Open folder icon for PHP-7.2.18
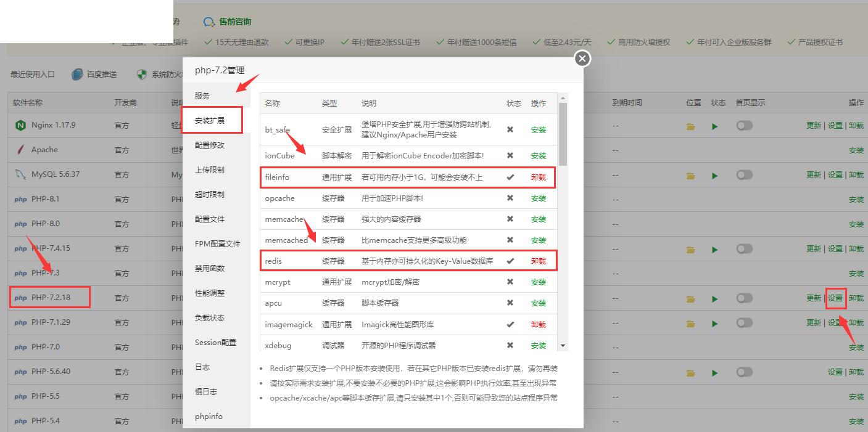The image size is (868, 432). [x=690, y=299]
